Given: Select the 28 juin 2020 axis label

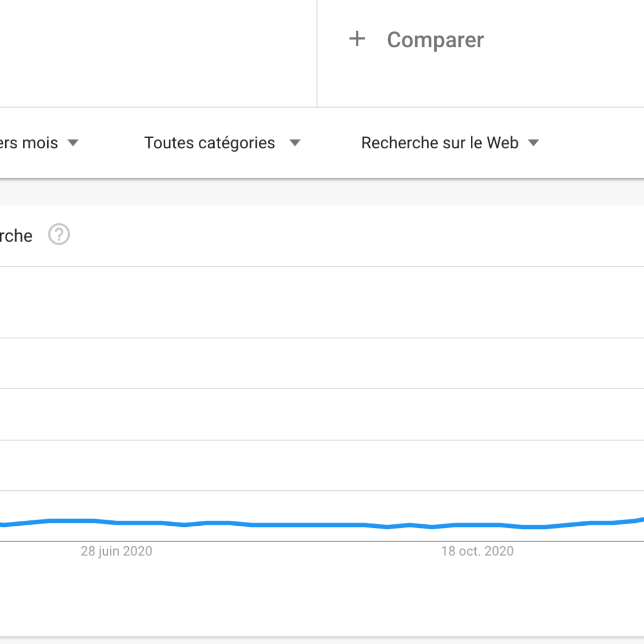Looking at the screenshot, I should click(x=117, y=551).
